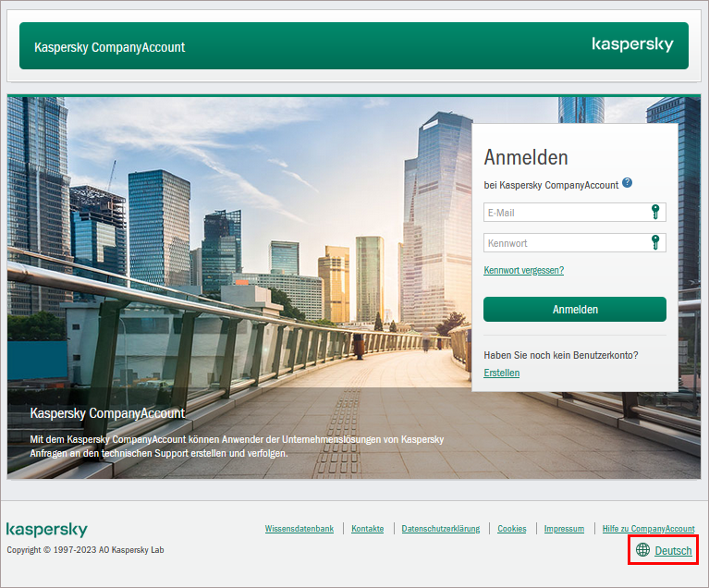Click Kaspersky CompanyAccount caption over the photo

[107, 413]
